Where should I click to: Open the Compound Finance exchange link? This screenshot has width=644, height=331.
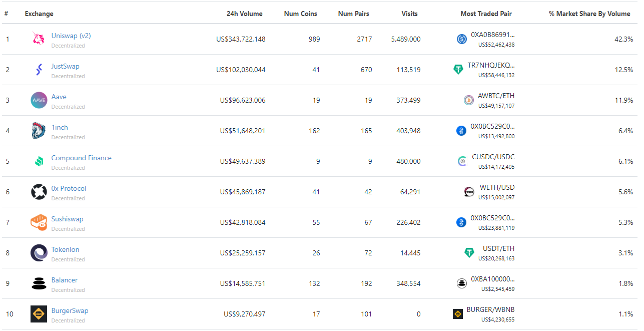pos(82,158)
